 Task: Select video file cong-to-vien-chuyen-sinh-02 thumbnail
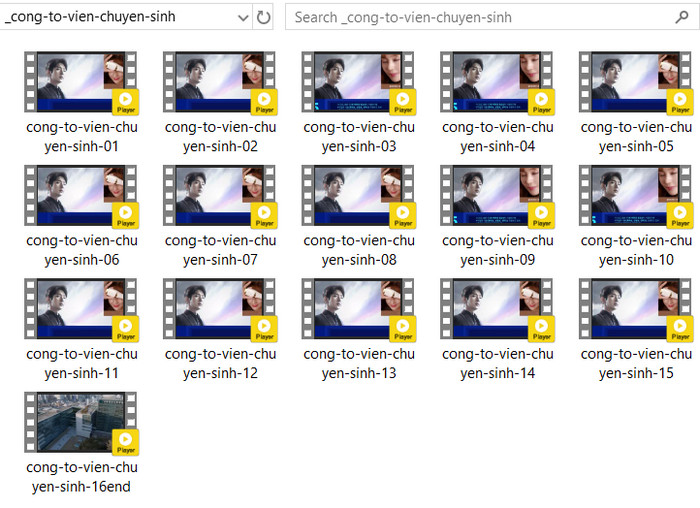[x=220, y=83]
